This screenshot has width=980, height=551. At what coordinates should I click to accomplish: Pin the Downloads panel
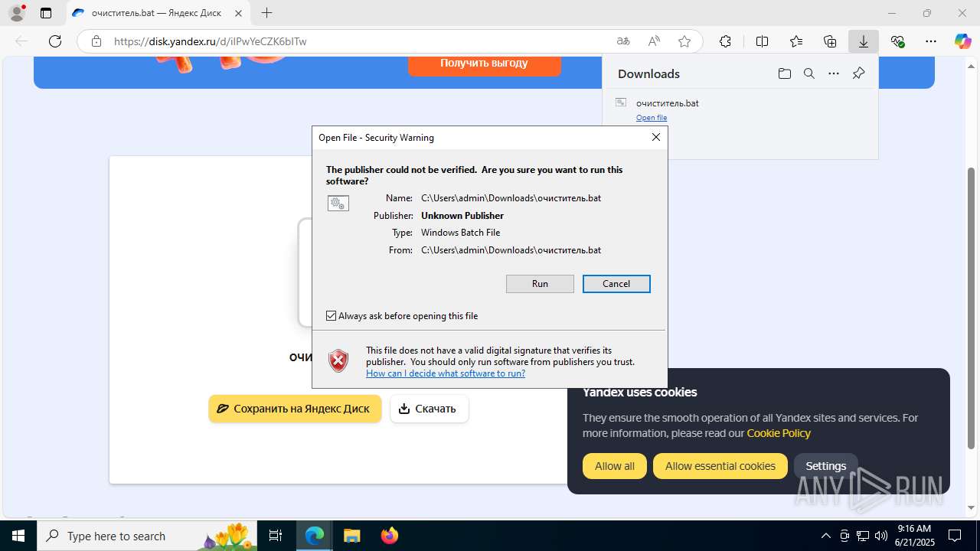858,73
